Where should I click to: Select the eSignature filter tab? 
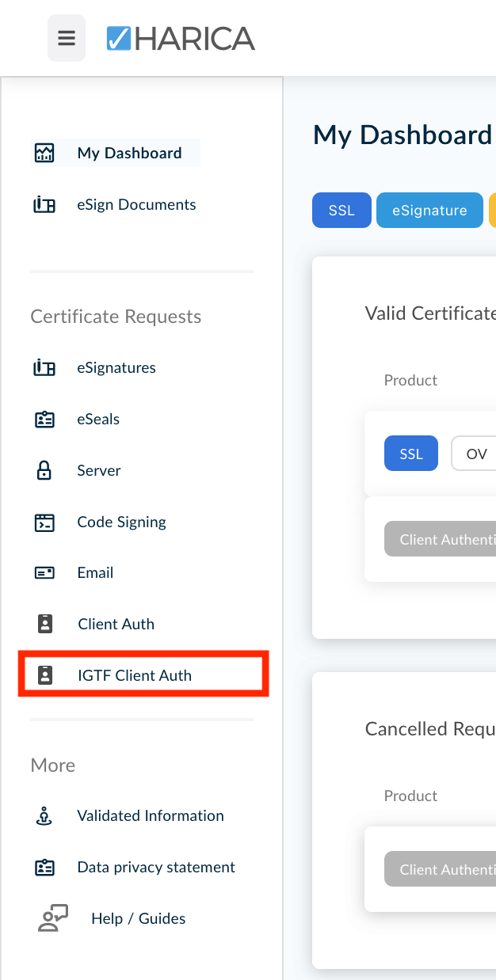click(429, 211)
